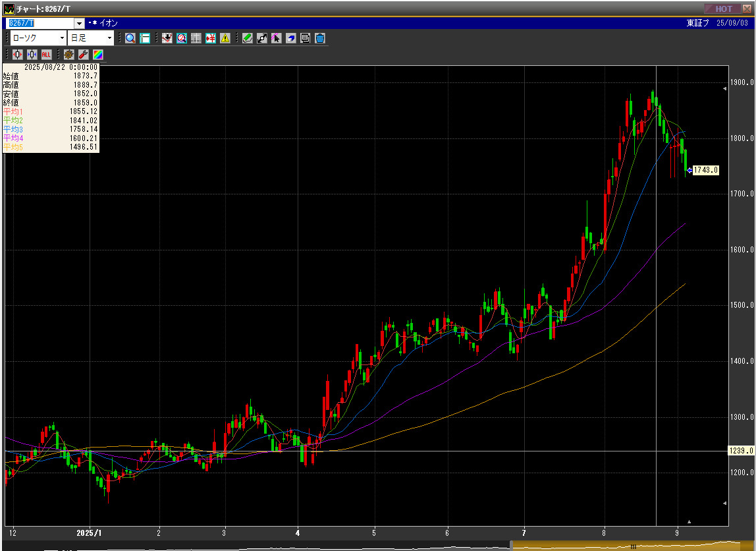
Task: Select the trend line drawing tool
Action: pyautogui.click(x=262, y=38)
